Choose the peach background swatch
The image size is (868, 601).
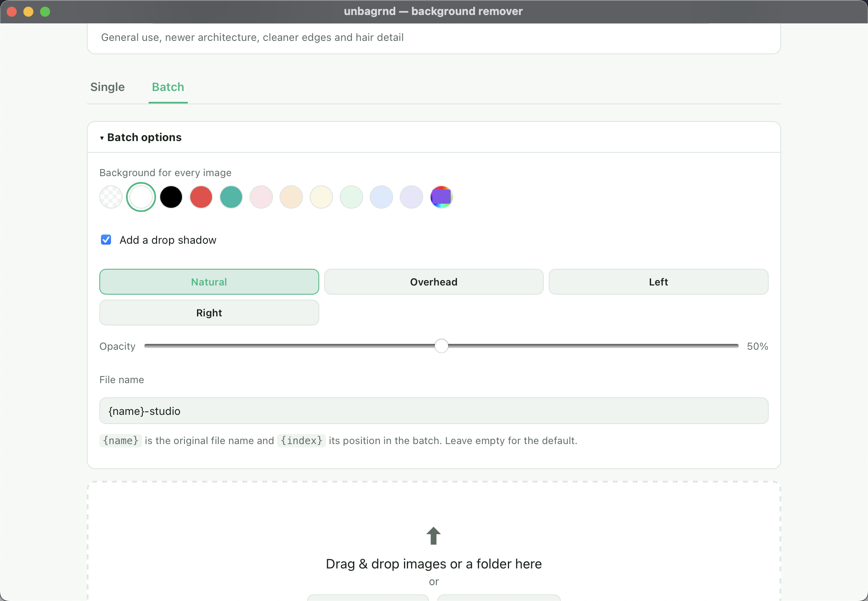pyautogui.click(x=291, y=197)
